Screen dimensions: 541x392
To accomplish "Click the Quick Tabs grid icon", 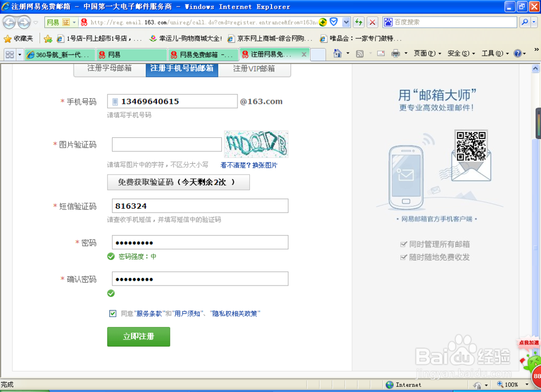I will point(10,55).
